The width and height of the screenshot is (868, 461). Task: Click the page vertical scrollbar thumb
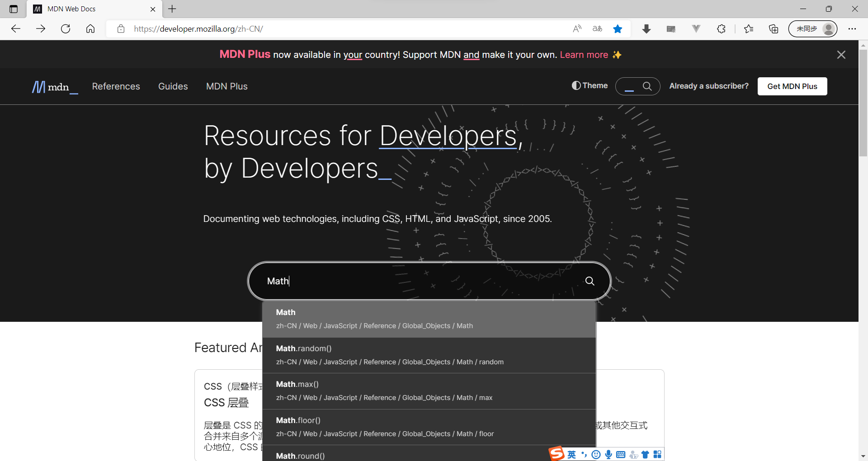coord(863,103)
